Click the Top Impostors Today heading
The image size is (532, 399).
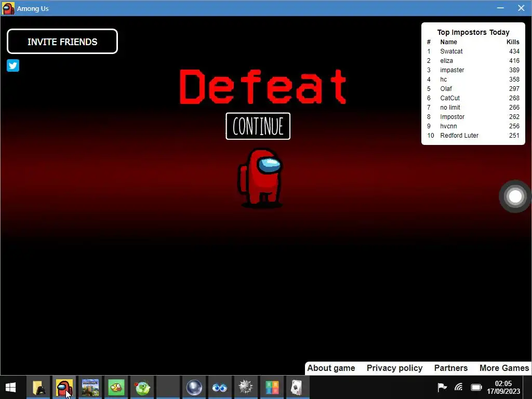(x=473, y=32)
